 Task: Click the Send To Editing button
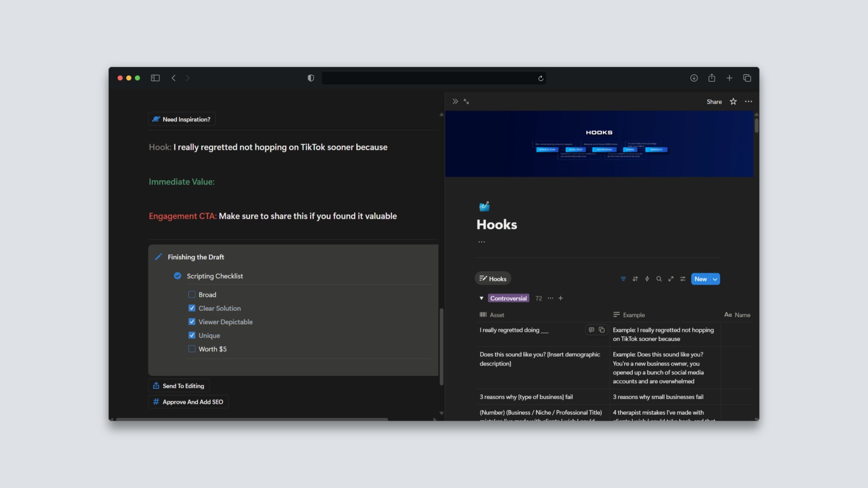click(x=179, y=386)
